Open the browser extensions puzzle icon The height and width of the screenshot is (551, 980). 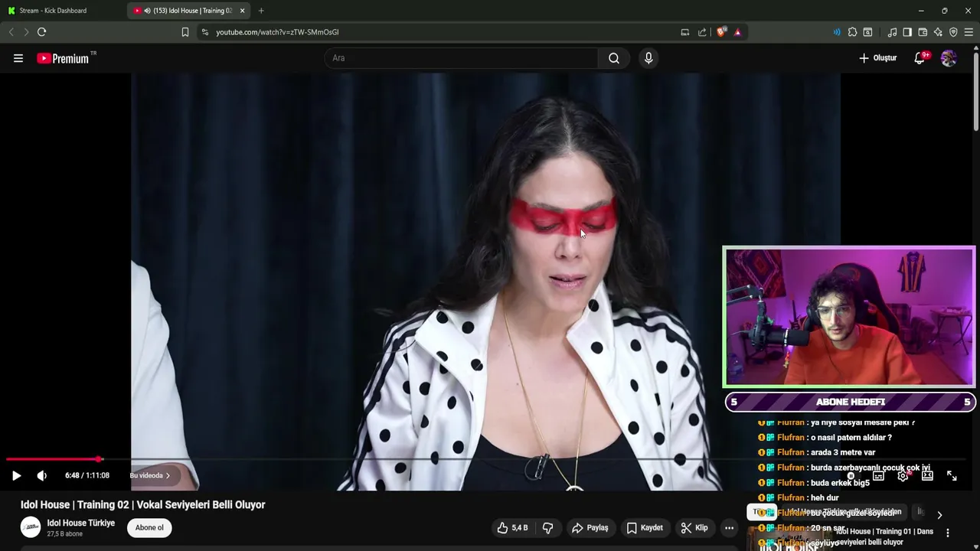click(852, 32)
